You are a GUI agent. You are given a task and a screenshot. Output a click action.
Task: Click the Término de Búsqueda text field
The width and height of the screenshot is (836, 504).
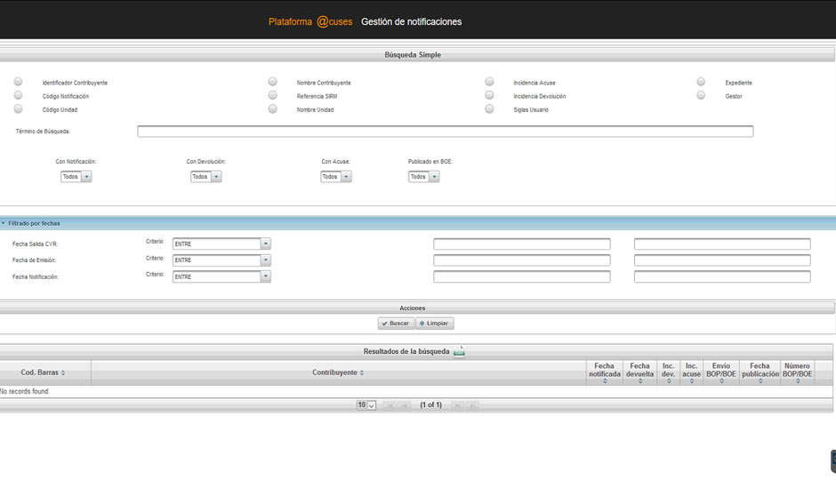click(445, 132)
